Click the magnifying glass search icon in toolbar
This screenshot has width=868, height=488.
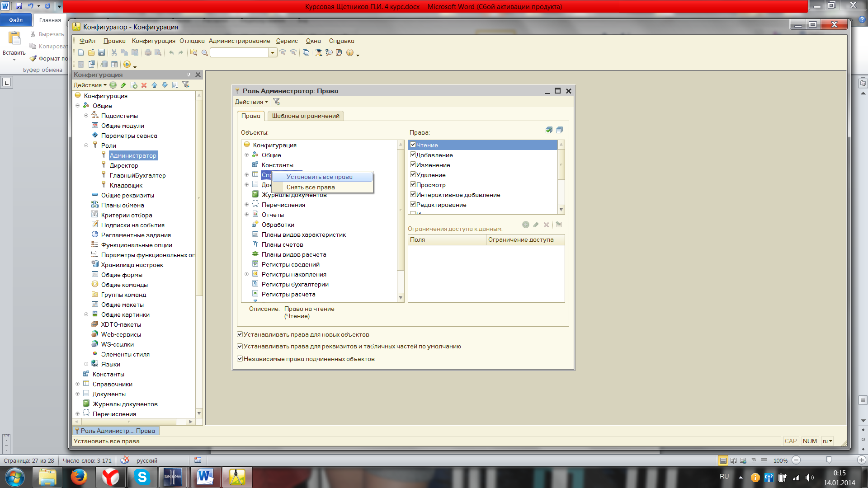[x=204, y=52]
